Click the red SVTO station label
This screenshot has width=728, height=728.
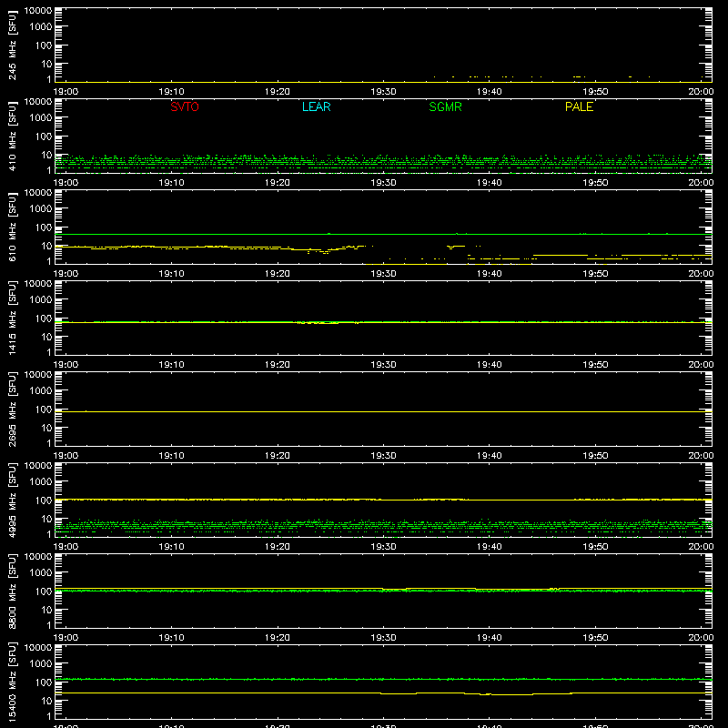coord(185,106)
